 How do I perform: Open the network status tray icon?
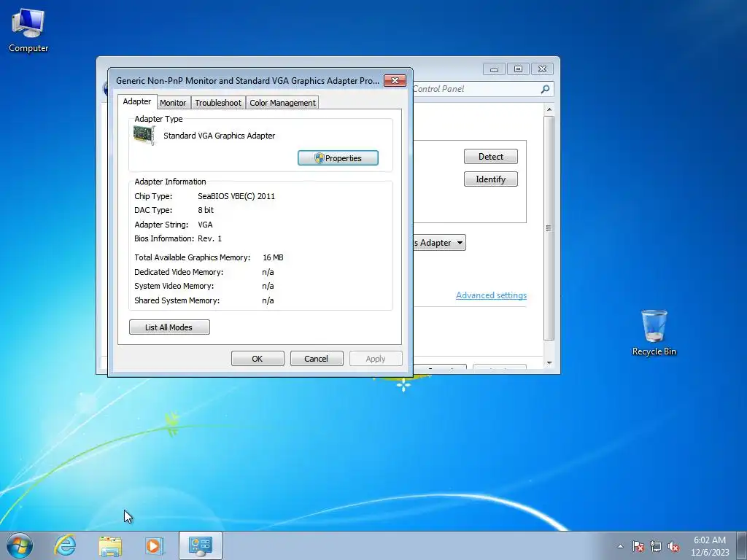(656, 546)
